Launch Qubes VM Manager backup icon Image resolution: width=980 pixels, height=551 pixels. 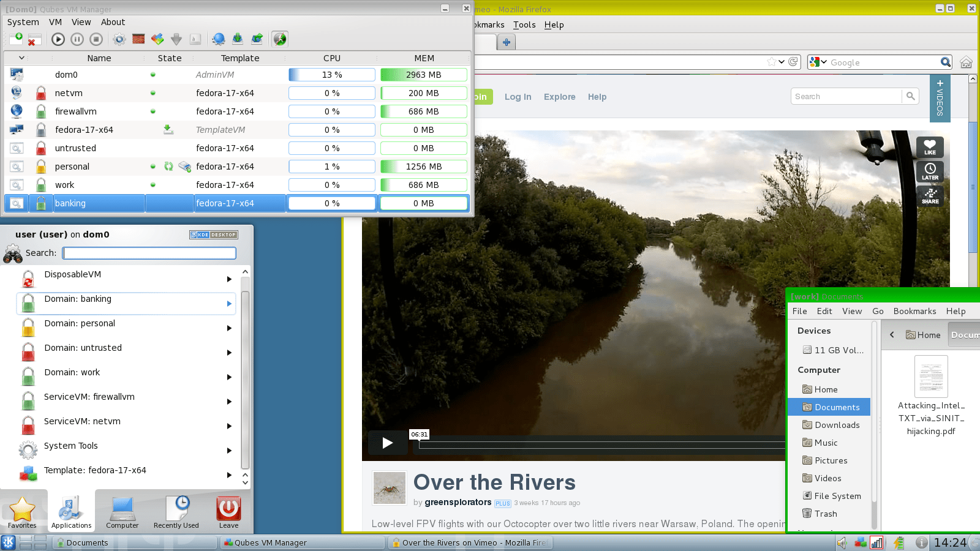click(238, 39)
